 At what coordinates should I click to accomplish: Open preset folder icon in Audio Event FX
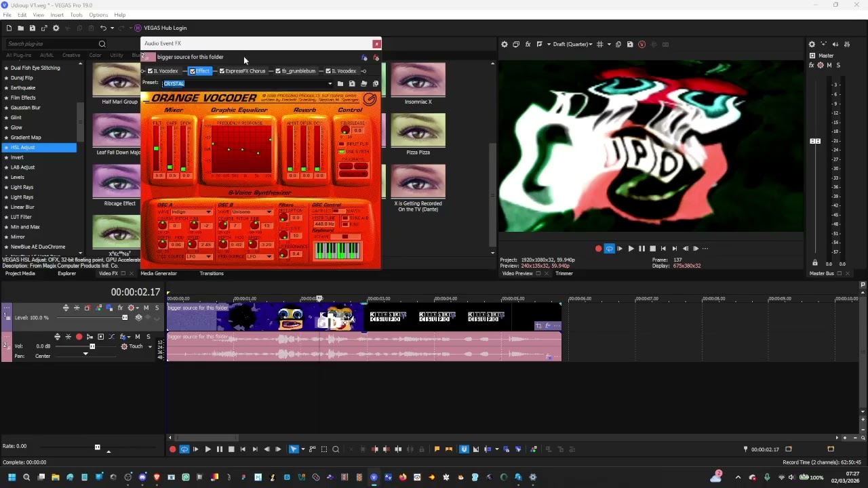point(340,83)
